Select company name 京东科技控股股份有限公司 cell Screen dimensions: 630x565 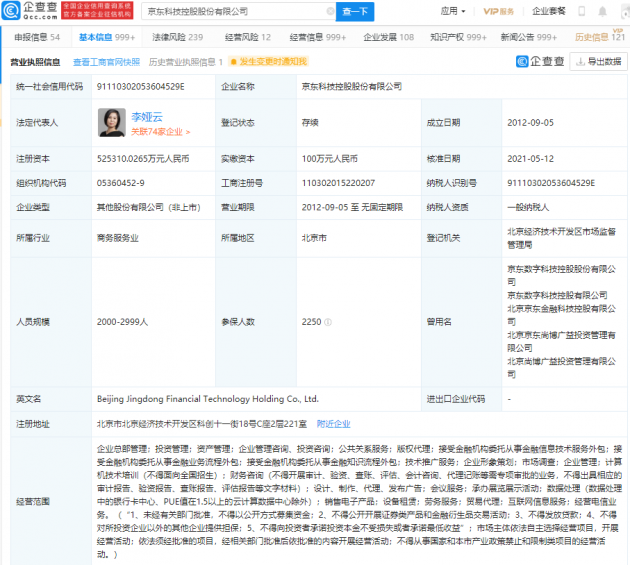352,87
